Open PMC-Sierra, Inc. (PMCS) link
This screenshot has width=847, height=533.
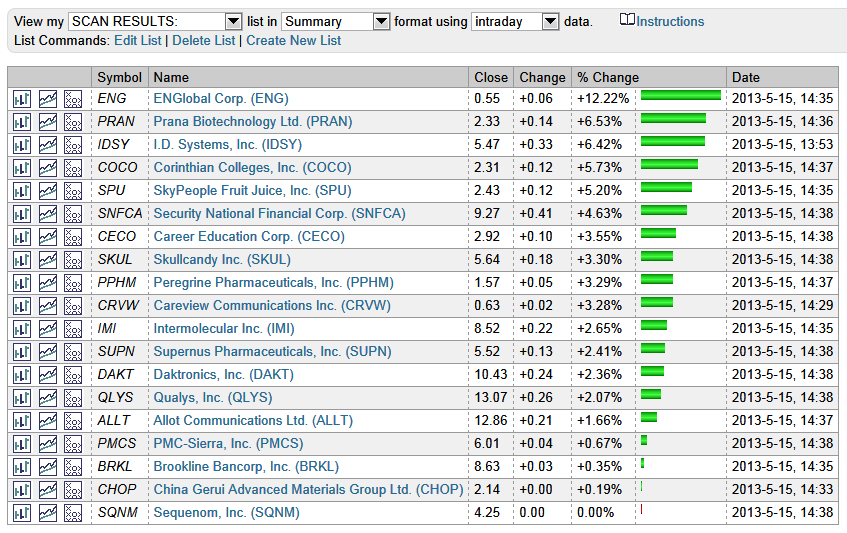pyautogui.click(x=228, y=443)
